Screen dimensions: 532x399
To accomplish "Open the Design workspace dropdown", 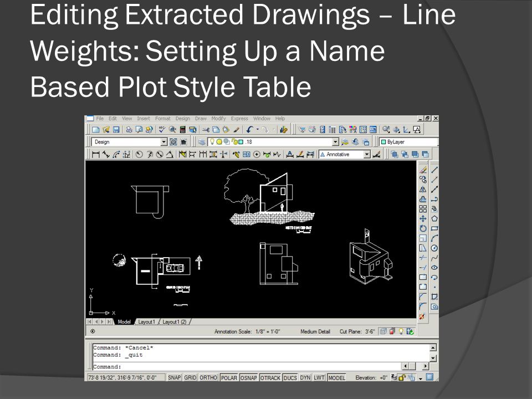I will click(x=164, y=142).
